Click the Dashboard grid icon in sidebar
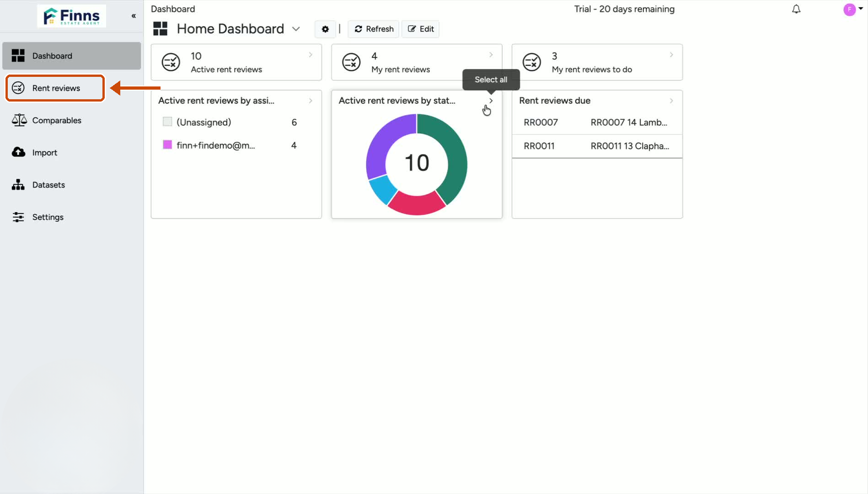 (x=18, y=56)
